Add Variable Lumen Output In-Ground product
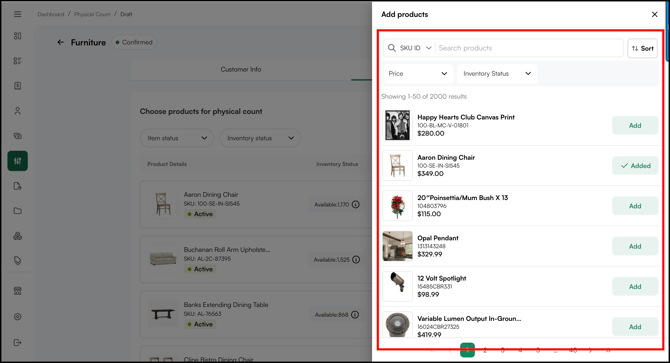The image size is (670, 363). [635, 327]
